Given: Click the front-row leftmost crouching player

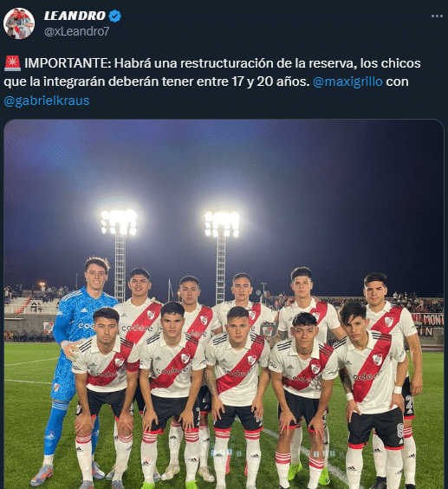Looking at the screenshot, I should click(105, 396).
